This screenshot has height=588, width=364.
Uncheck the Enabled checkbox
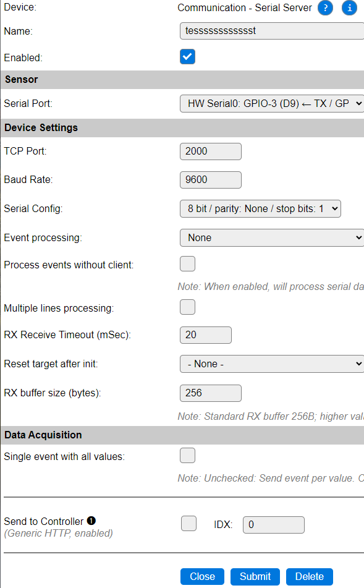(x=187, y=57)
